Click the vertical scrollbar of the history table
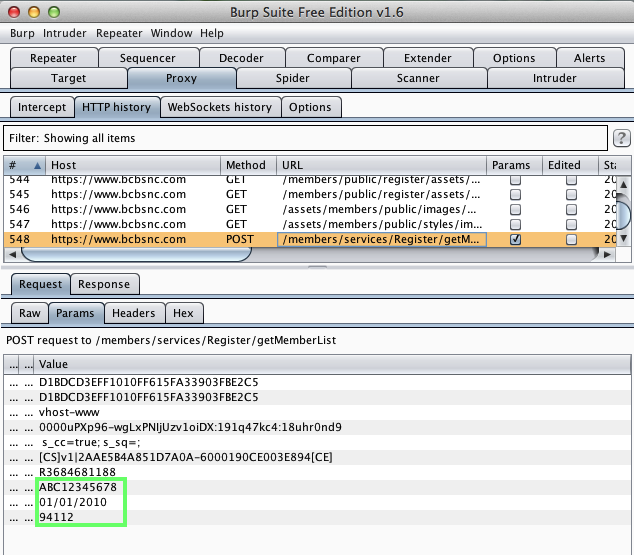The height and width of the screenshot is (555, 634). 623,215
